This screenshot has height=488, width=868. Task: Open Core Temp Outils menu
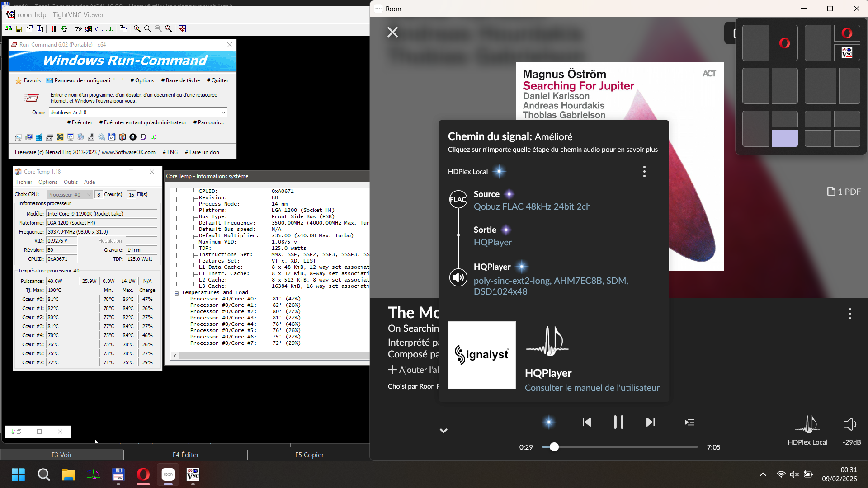tap(71, 182)
